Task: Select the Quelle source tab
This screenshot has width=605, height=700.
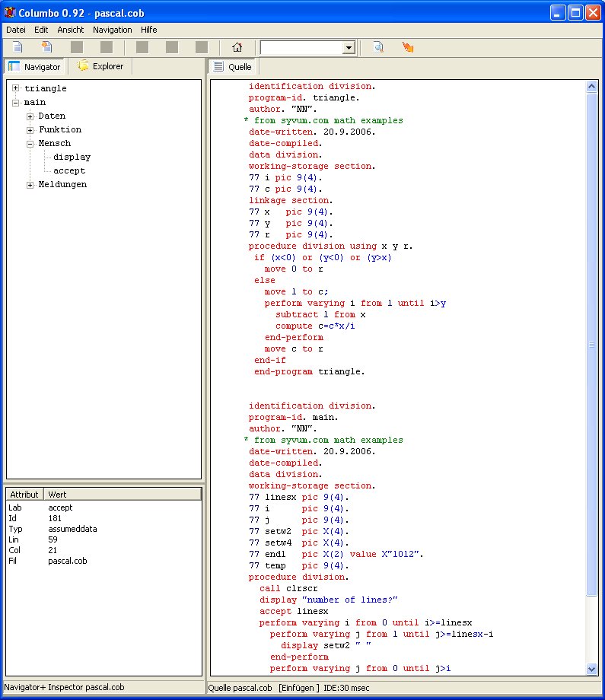Action: point(233,67)
